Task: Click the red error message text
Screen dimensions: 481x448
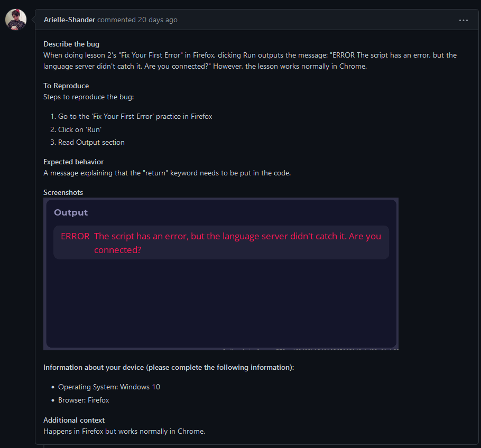Action: [x=237, y=242]
